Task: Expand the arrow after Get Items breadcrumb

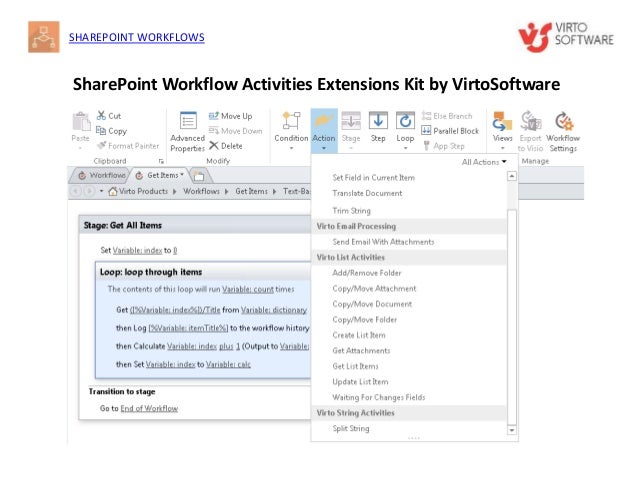Action: click(274, 191)
